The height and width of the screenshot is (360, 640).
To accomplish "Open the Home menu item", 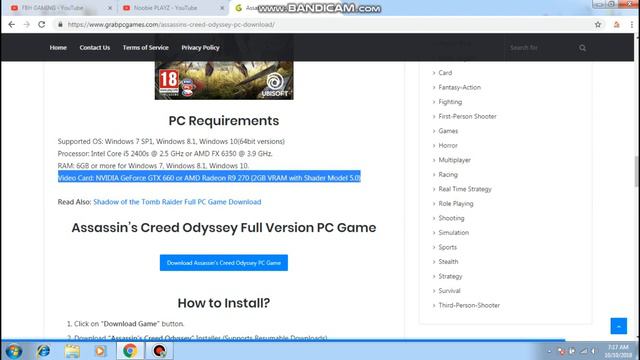I will pyautogui.click(x=58, y=47).
